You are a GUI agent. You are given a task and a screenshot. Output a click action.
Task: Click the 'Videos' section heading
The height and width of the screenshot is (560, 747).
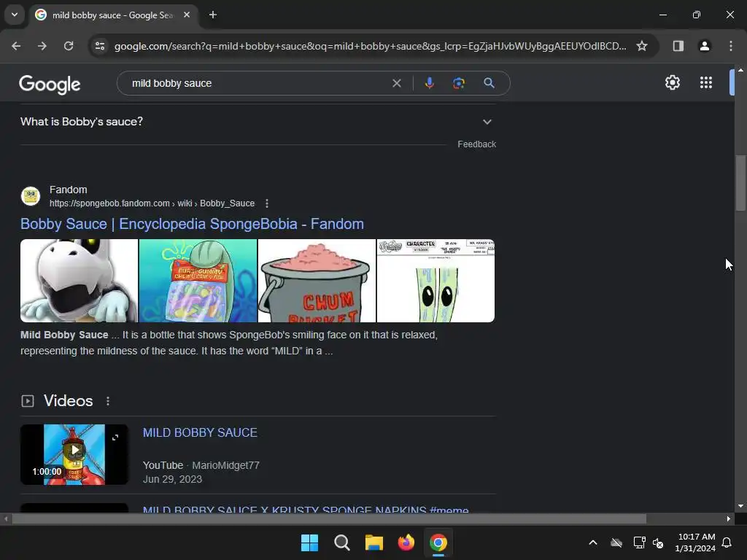(x=68, y=401)
